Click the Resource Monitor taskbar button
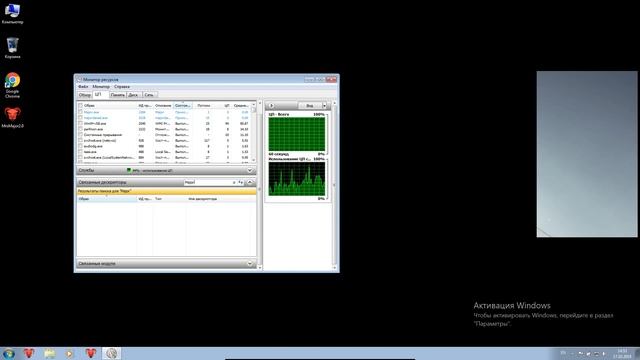This screenshot has height=360, width=640. pyautogui.click(x=111, y=353)
